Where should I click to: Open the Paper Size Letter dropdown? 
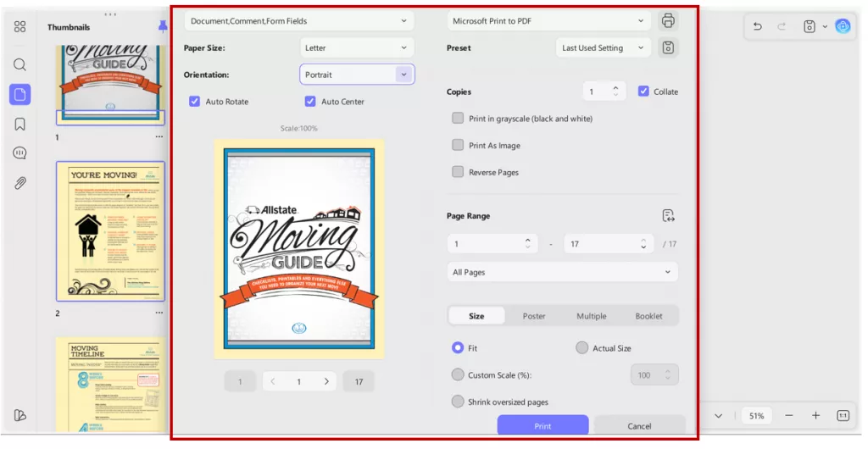(357, 47)
